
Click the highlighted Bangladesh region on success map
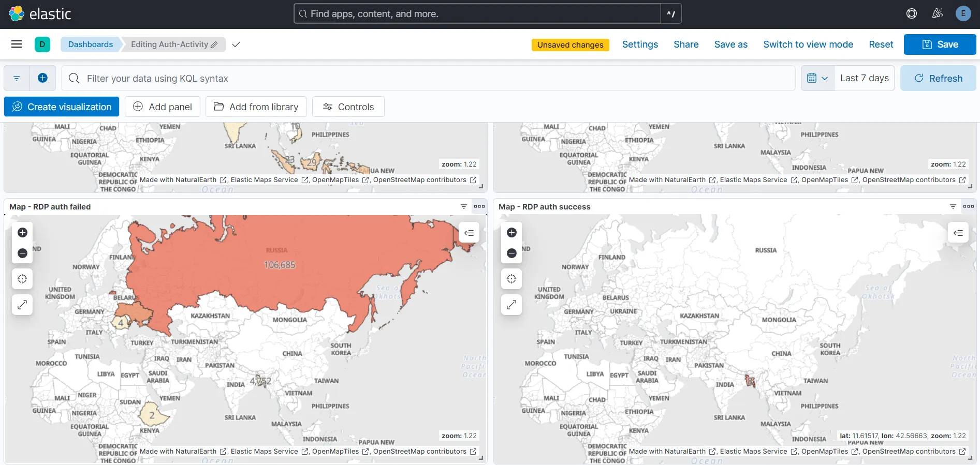[x=750, y=381]
